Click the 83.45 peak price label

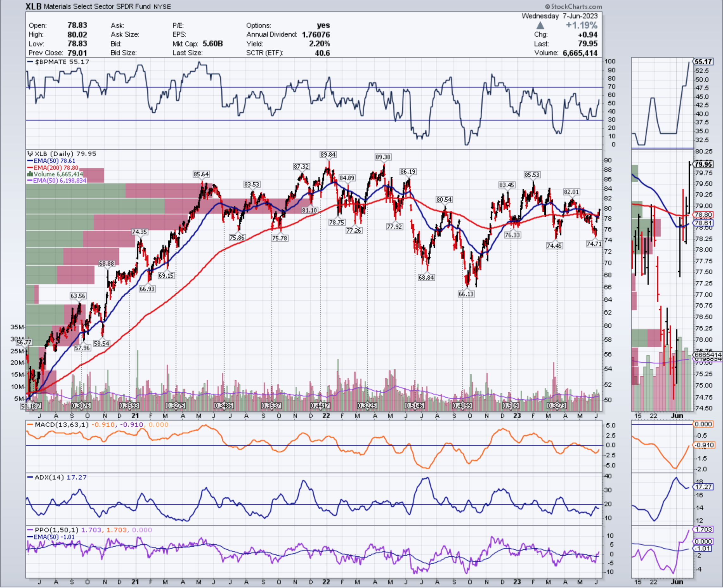pos(507,185)
